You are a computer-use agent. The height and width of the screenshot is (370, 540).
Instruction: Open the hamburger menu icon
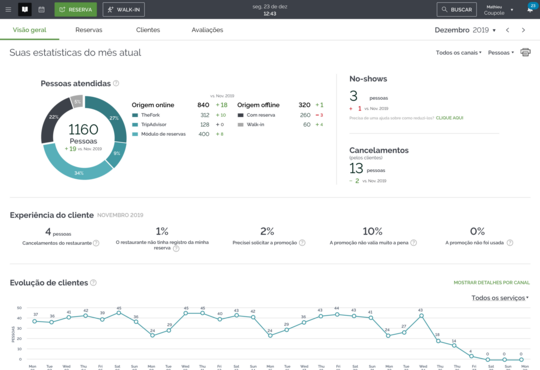[x=8, y=10]
